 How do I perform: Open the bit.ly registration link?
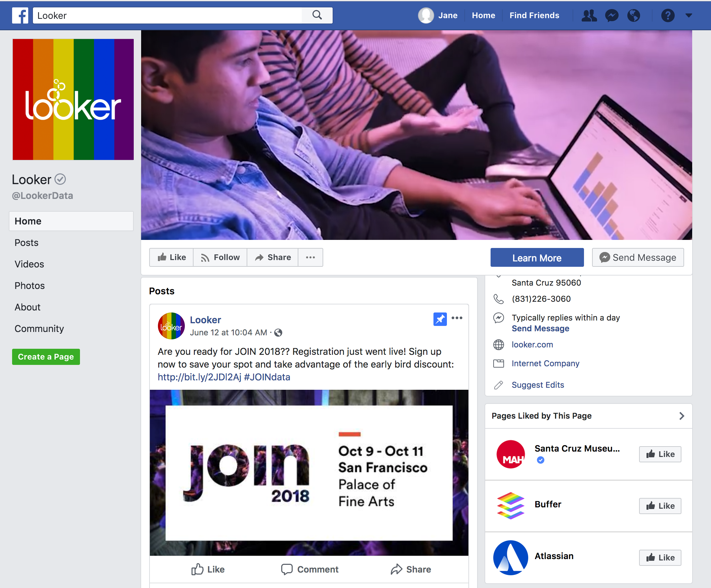click(199, 377)
